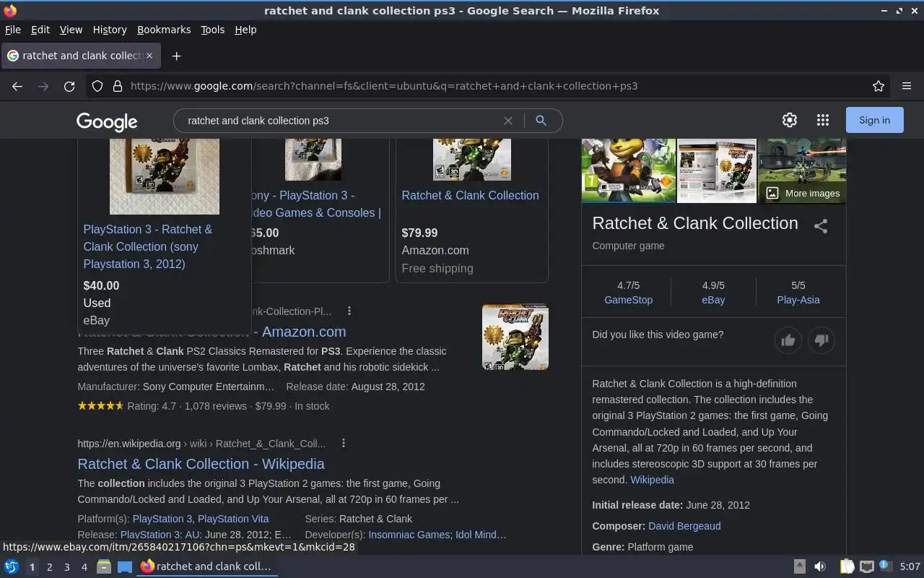Viewport: 924px width, 578px height.
Task: Open PlayStation Vita platform link
Action: point(233,519)
